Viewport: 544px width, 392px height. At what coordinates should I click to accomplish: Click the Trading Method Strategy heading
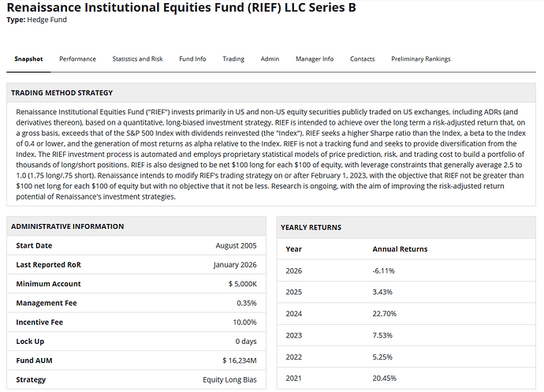pyautogui.click(x=61, y=93)
